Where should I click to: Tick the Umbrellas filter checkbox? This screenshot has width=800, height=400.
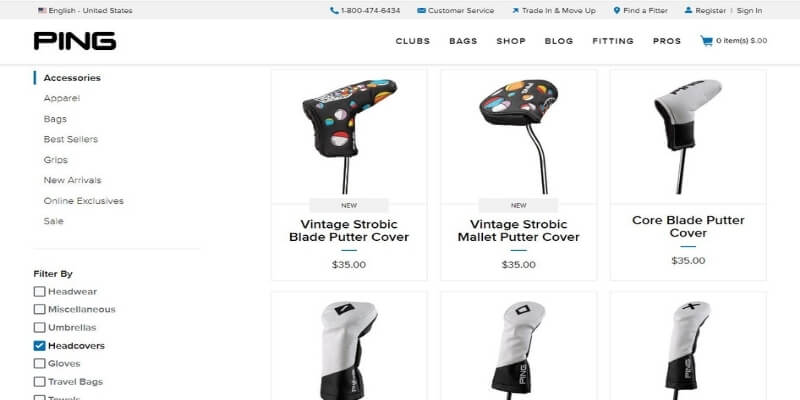(x=39, y=328)
